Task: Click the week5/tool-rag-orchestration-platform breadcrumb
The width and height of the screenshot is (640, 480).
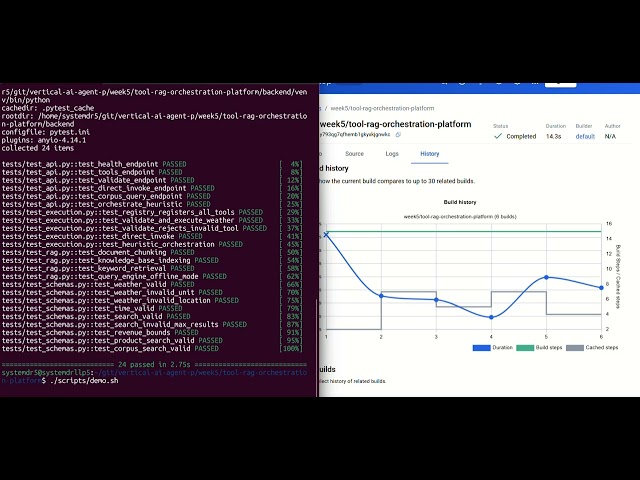Action: tap(382, 108)
